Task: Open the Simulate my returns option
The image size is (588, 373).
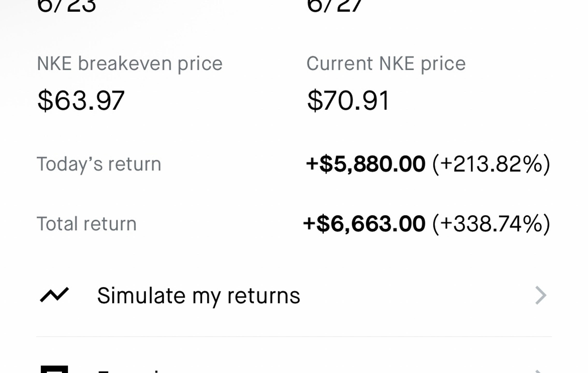Action: pos(294,295)
